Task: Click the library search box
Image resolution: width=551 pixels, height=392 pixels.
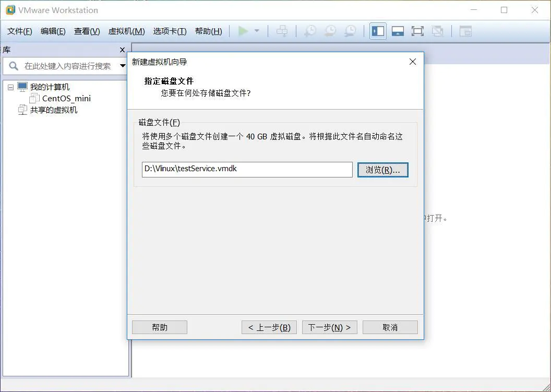Action: pos(67,66)
